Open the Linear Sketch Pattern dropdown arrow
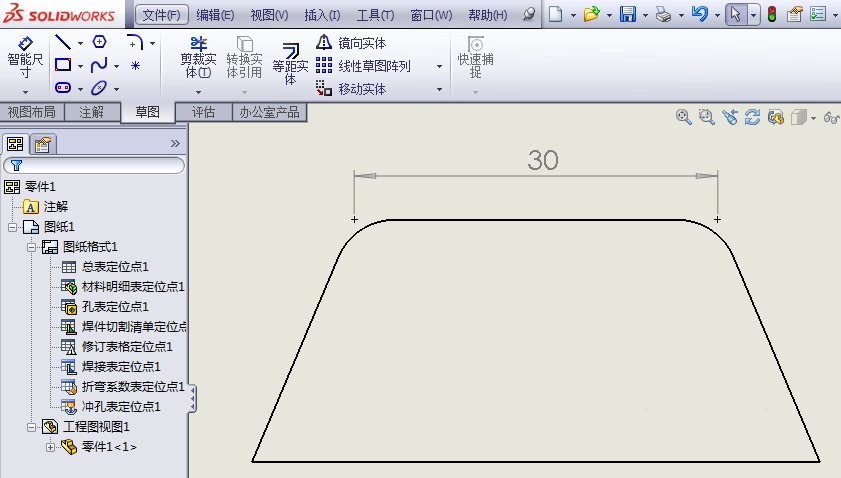 pos(439,66)
